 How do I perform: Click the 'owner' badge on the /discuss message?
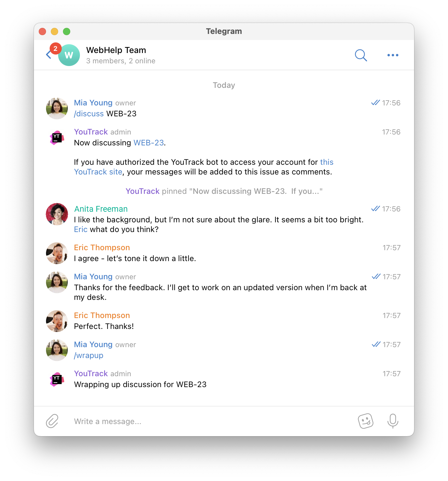click(126, 103)
